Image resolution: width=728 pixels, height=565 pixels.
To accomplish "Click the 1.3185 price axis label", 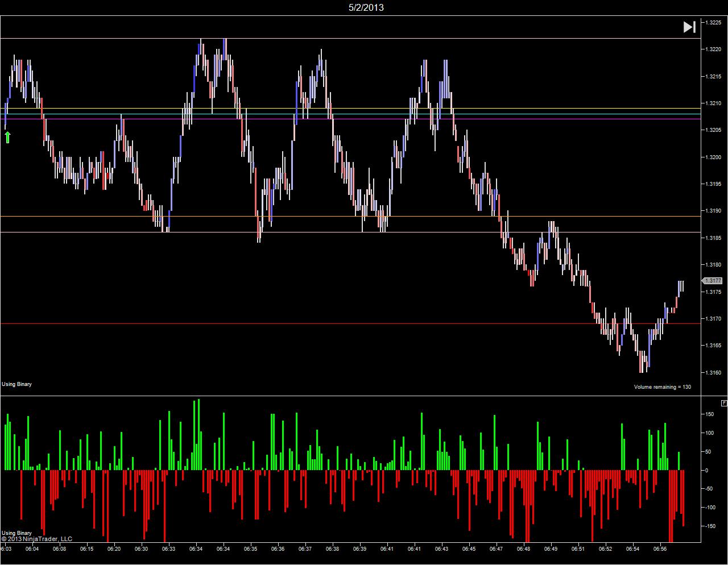I will click(713, 238).
